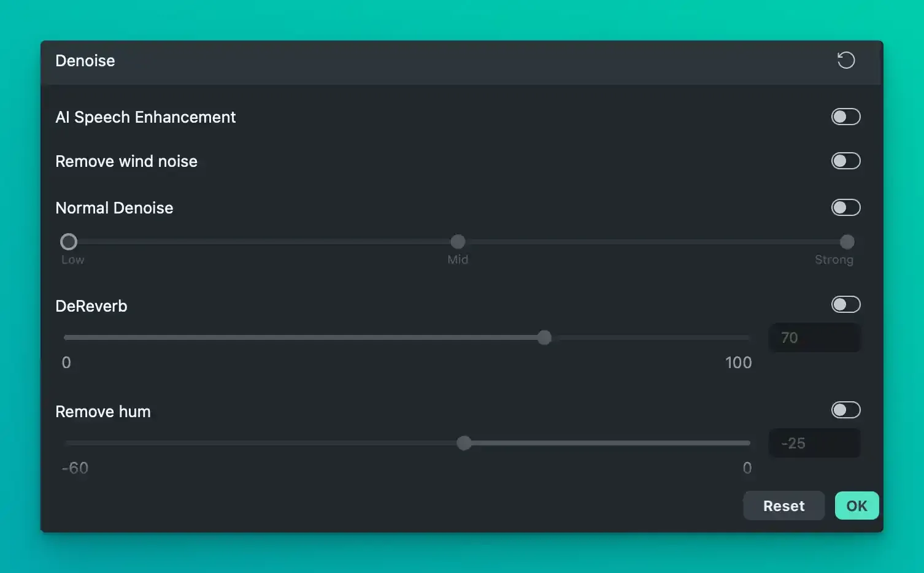Click the Denoise reset arrow icon
924x573 pixels.
tap(846, 60)
